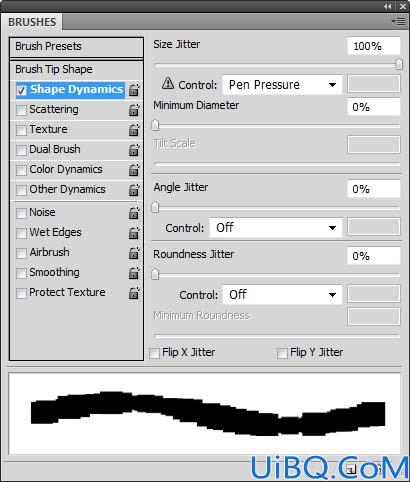410x482 pixels.
Task: Check the Flip X Jitter option
Action: pos(154,353)
